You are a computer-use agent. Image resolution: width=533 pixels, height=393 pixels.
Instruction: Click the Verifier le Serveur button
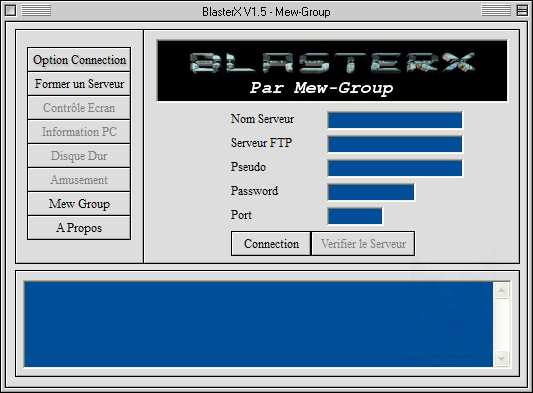point(363,244)
